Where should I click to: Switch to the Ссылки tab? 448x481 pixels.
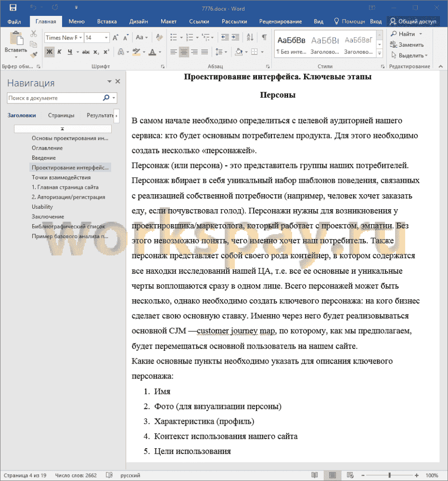(x=199, y=22)
